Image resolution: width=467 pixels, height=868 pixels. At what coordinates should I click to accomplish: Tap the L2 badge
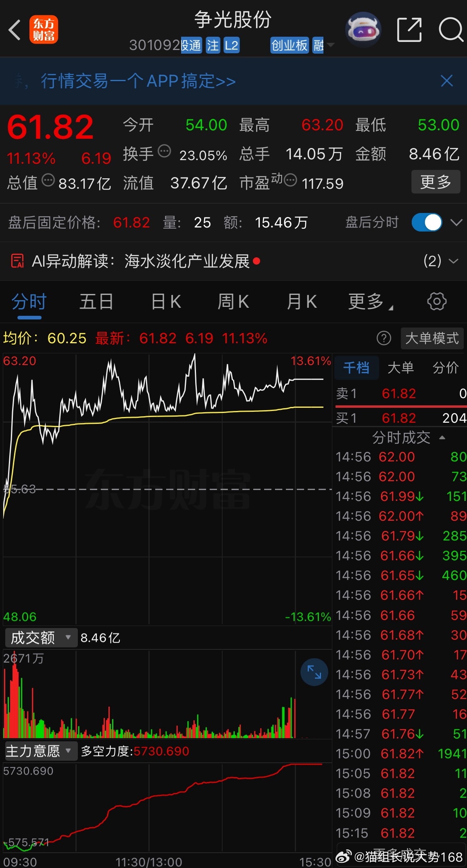tap(231, 45)
